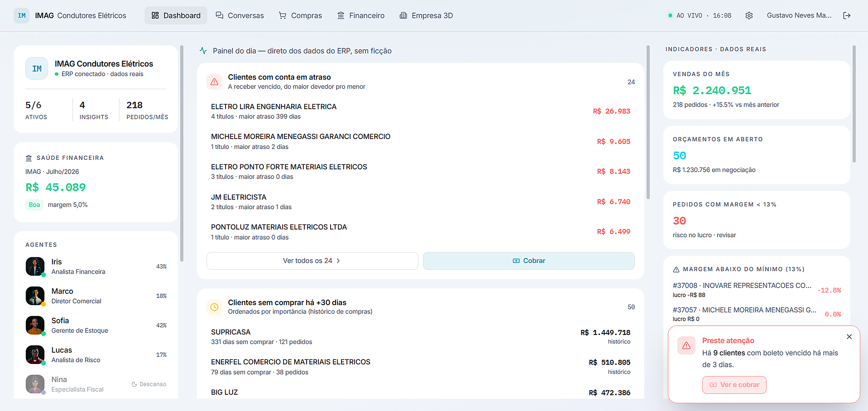Click Iris 43% activity value
Viewport: 868px width, 411px height.
(x=161, y=266)
